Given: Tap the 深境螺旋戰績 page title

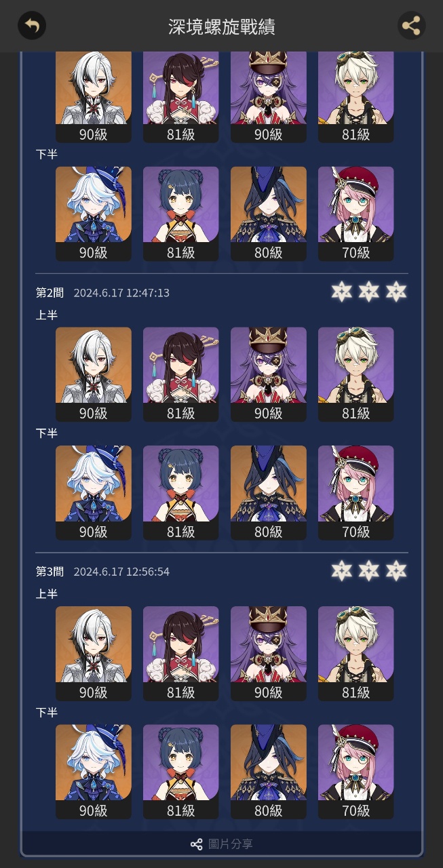Looking at the screenshot, I should [x=222, y=26].
